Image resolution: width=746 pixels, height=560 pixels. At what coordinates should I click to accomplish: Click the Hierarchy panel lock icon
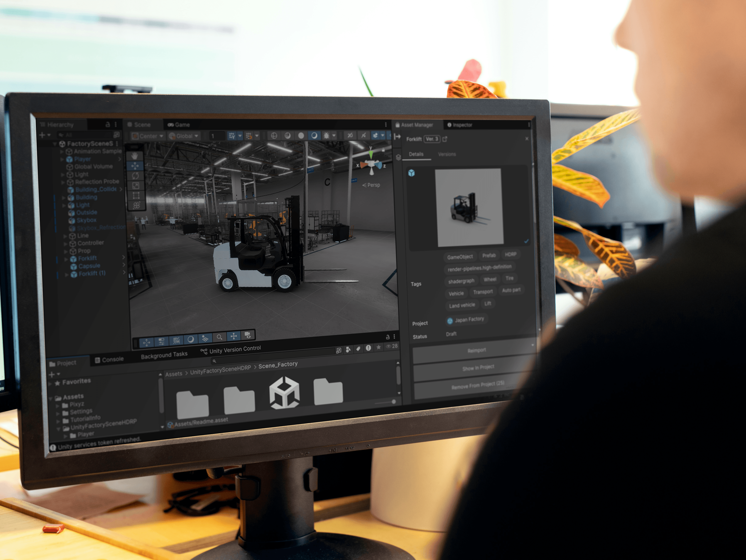[x=108, y=124]
